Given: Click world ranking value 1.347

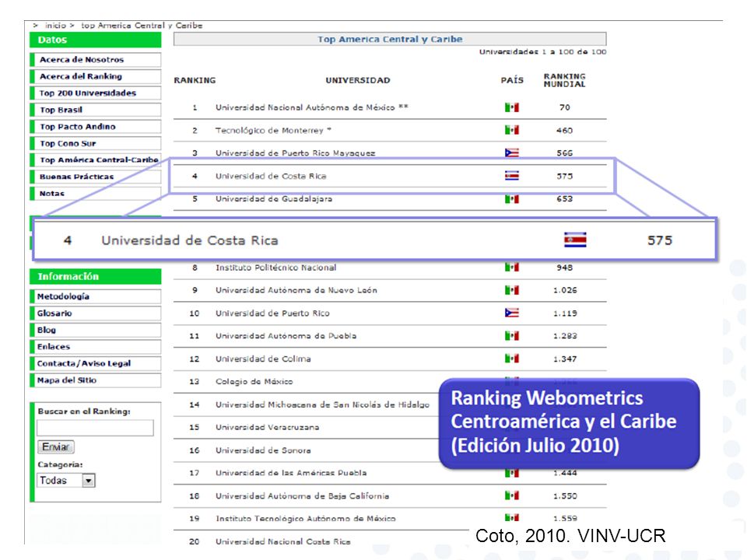Looking at the screenshot, I should tap(565, 359).
